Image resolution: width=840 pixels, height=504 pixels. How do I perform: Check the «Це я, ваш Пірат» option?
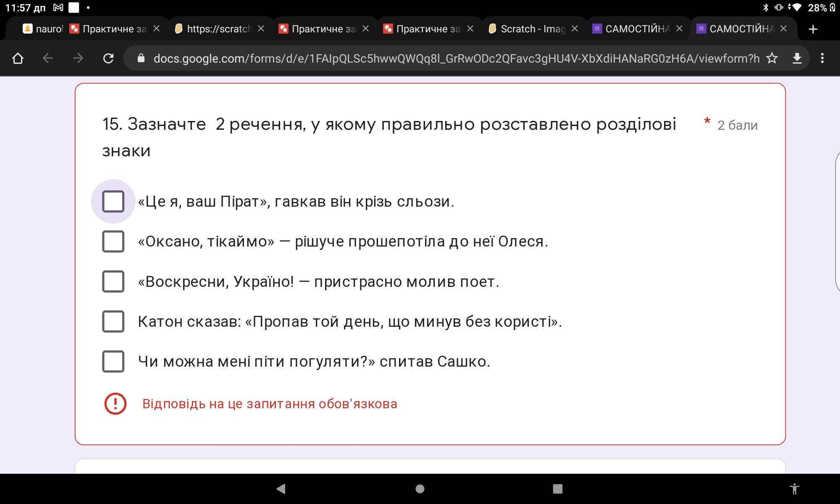click(113, 201)
